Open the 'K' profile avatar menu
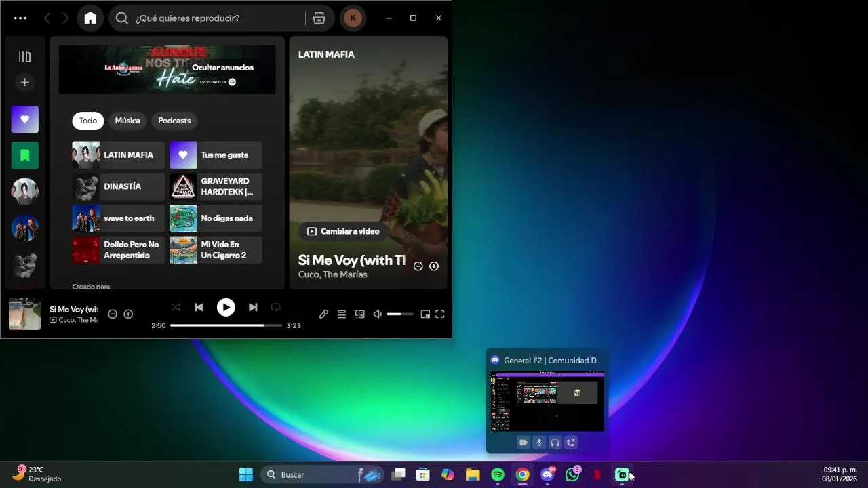This screenshot has height=488, width=868. pyautogui.click(x=353, y=18)
